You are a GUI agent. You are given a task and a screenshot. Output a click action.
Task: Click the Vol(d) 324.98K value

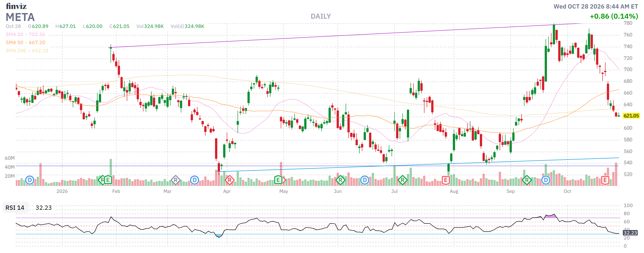click(195, 26)
